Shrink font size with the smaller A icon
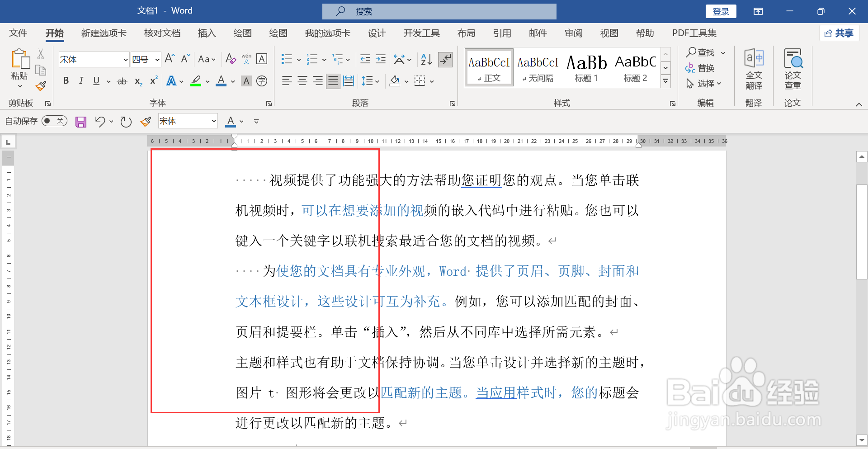This screenshot has height=449, width=868. [x=185, y=59]
